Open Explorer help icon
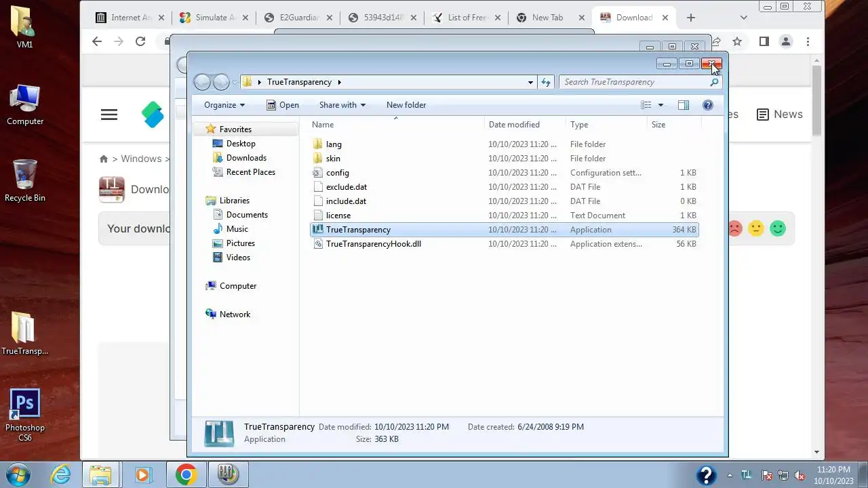The height and width of the screenshot is (488, 868). click(x=708, y=105)
